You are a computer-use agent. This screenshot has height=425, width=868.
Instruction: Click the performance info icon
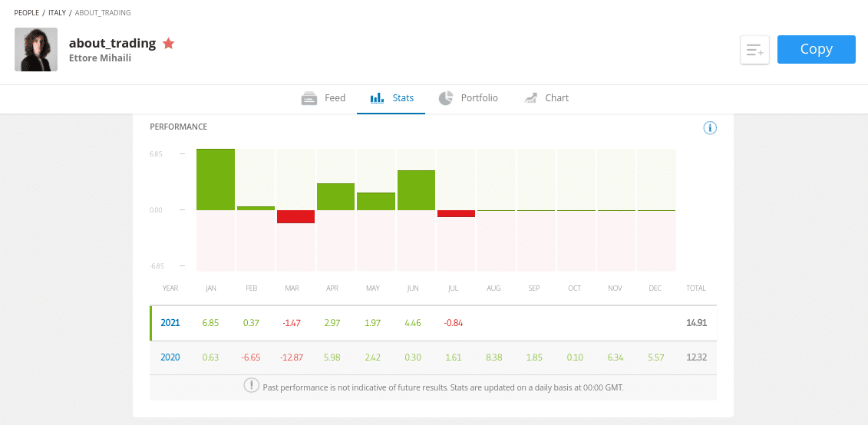(710, 128)
